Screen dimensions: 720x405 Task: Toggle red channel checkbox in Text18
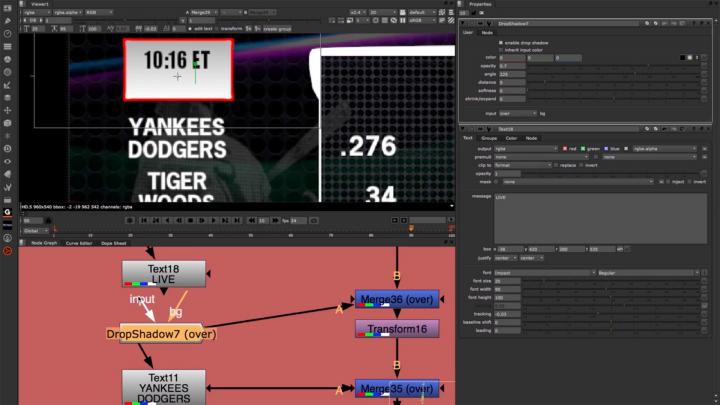pos(565,149)
